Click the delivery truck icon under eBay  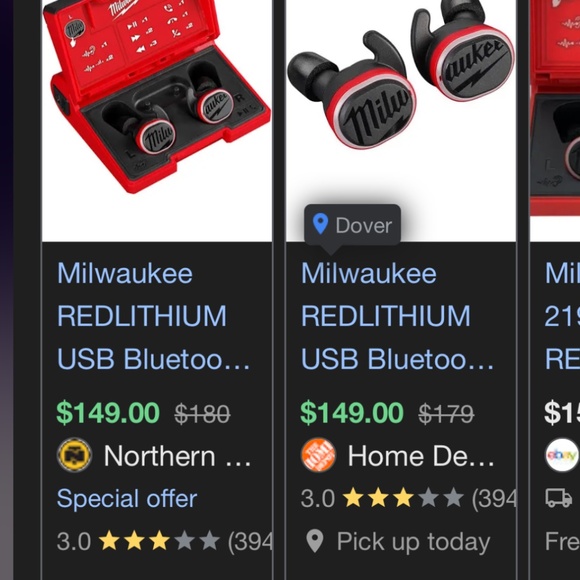pos(559,498)
